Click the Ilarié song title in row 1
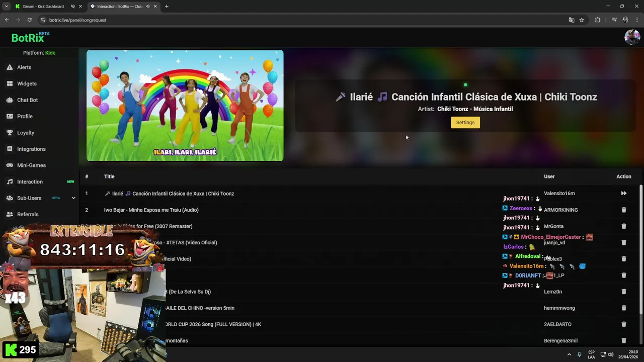This screenshot has height=362, width=644. [169, 194]
